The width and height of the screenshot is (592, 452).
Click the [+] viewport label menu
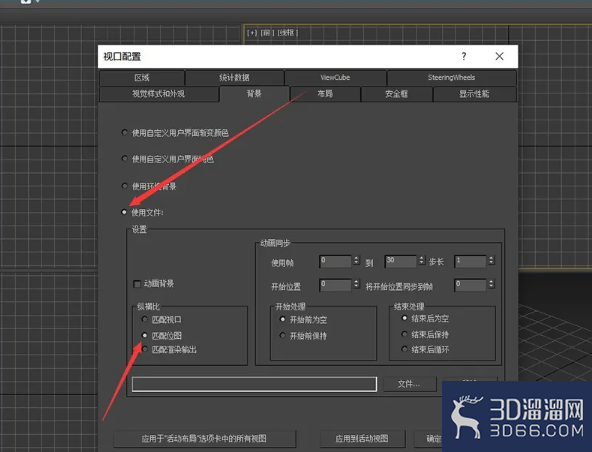click(252, 33)
